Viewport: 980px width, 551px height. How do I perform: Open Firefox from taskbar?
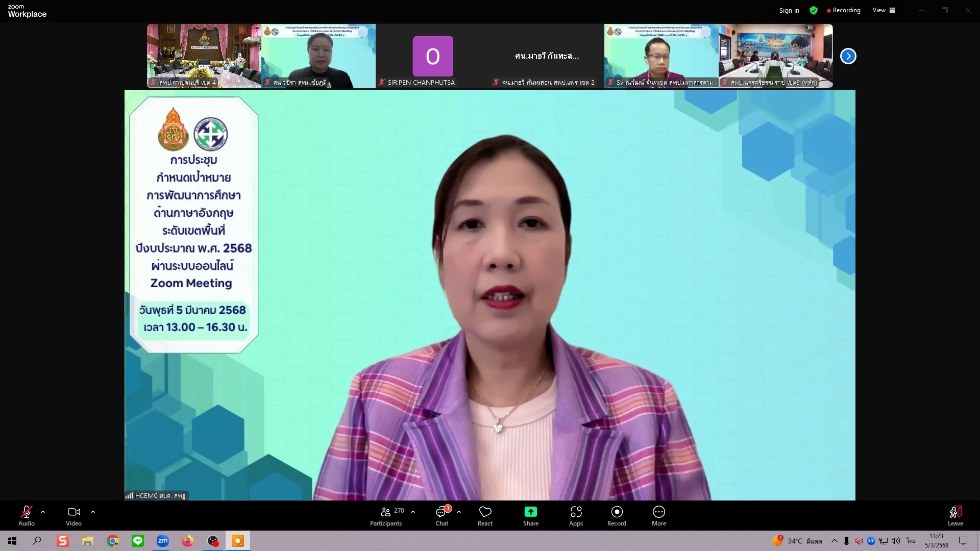[x=188, y=541]
